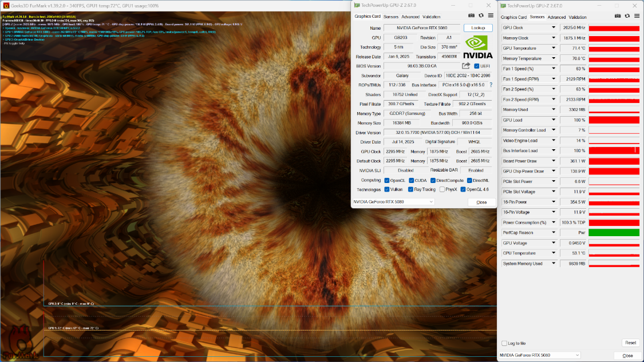
Task: Open the GPU selector dropdown in Sensors window
Action: (540, 356)
